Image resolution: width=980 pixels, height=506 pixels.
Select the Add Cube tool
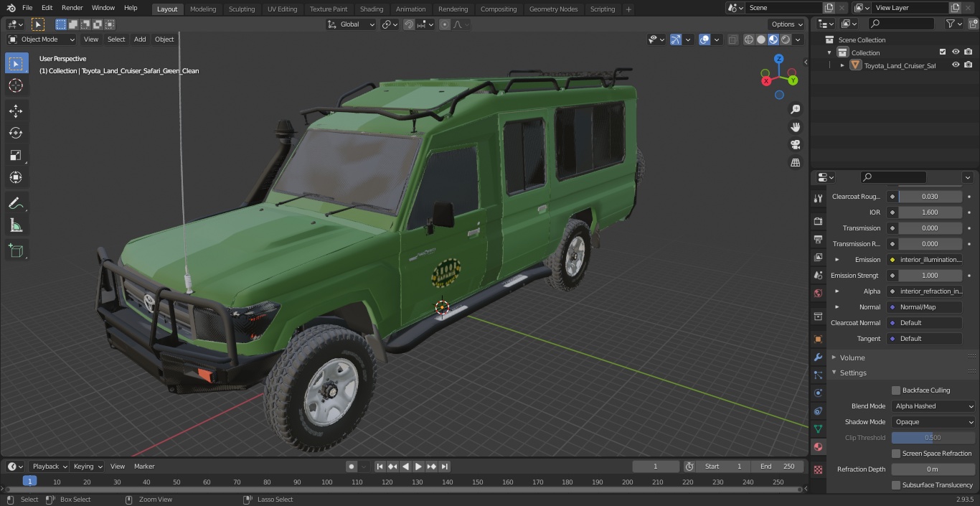(x=16, y=250)
